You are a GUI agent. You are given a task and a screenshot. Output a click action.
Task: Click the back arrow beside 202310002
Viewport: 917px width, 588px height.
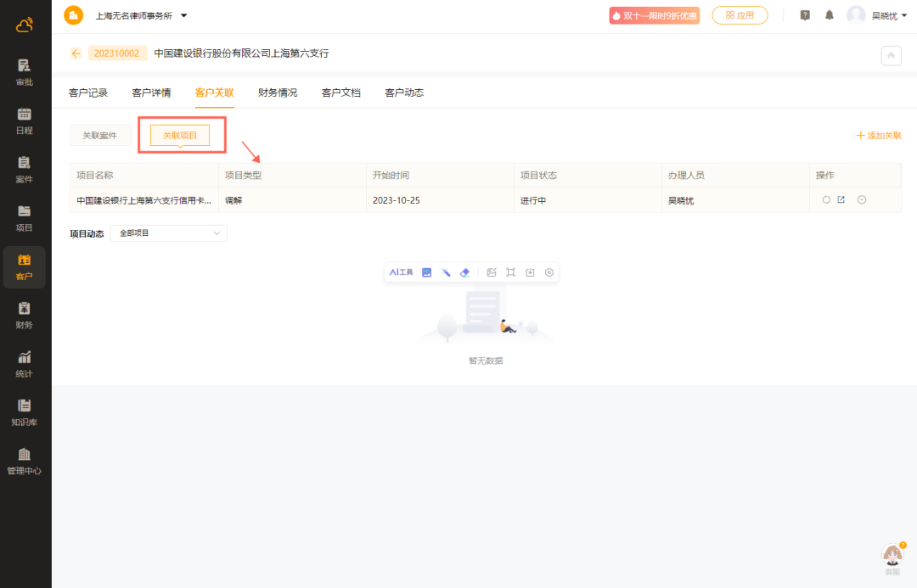[76, 53]
